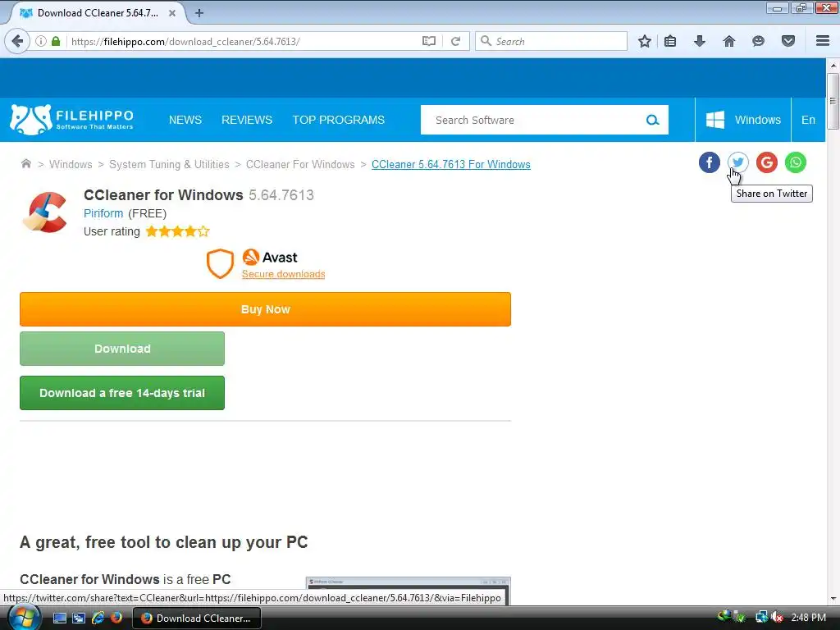Viewport: 840px width, 630px height.
Task: Click the muted volume tray icon
Action: (x=777, y=618)
